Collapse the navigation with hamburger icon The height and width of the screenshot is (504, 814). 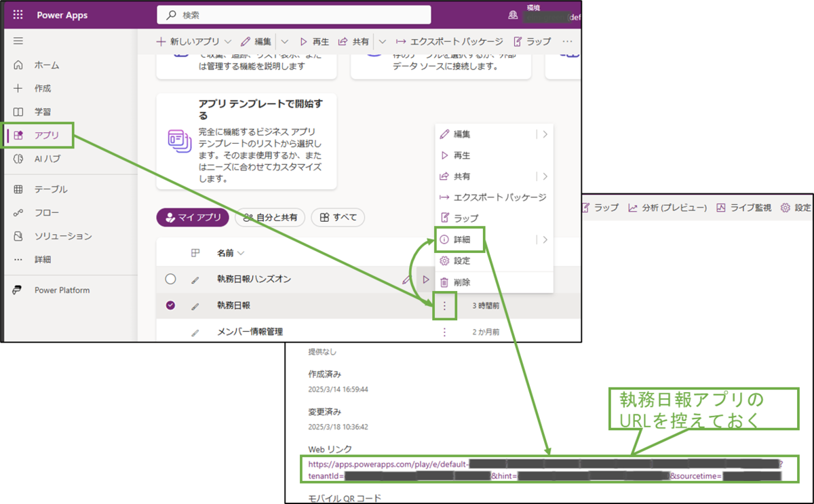18,41
